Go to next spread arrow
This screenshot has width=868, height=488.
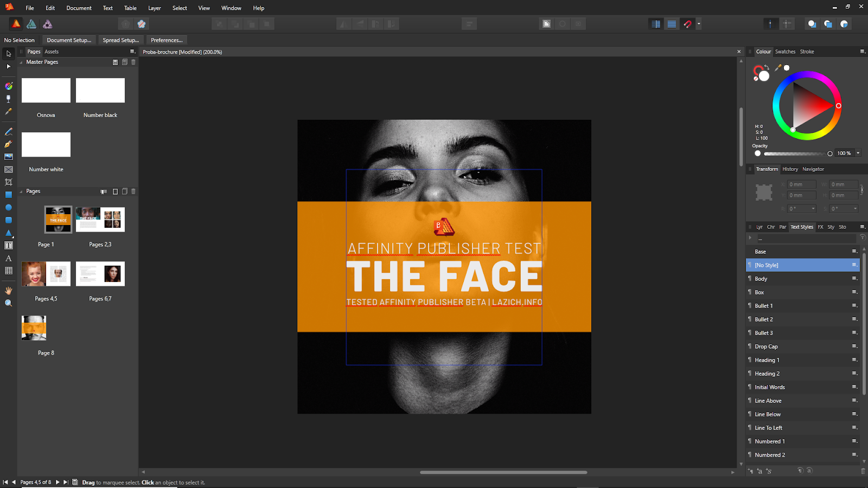(58, 482)
